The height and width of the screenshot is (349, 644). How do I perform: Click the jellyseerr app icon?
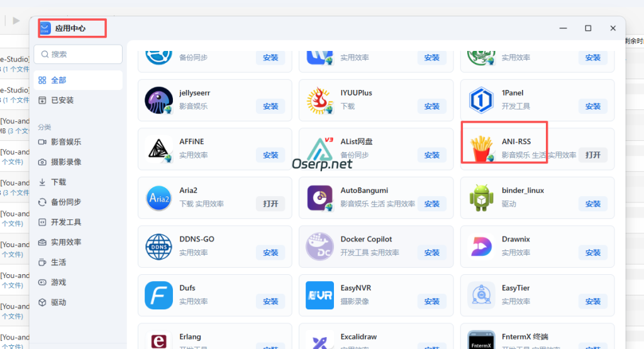[158, 100]
